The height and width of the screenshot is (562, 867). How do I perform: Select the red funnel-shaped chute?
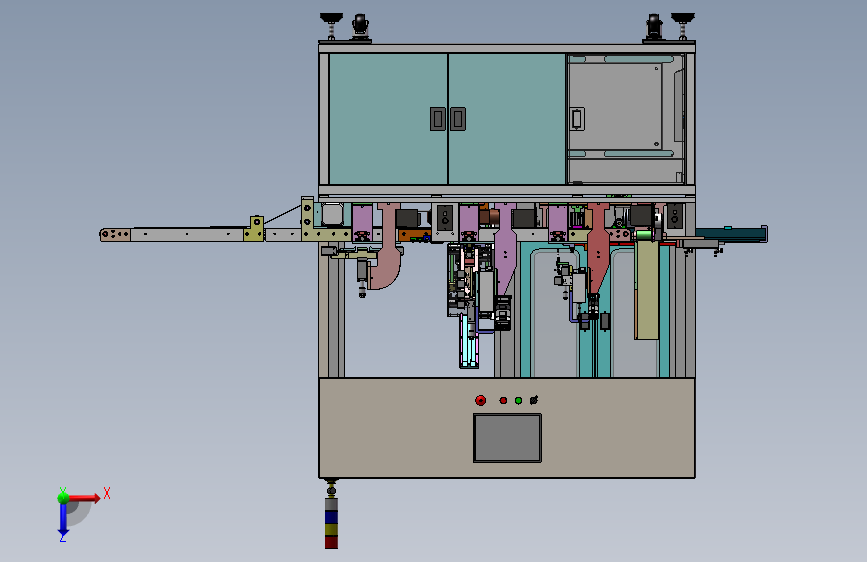click(598, 249)
